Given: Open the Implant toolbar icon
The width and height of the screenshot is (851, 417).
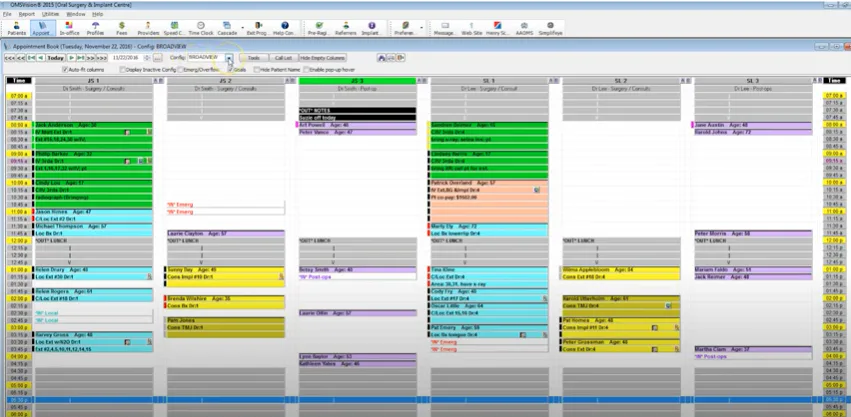Looking at the screenshot, I should tap(372, 28).
